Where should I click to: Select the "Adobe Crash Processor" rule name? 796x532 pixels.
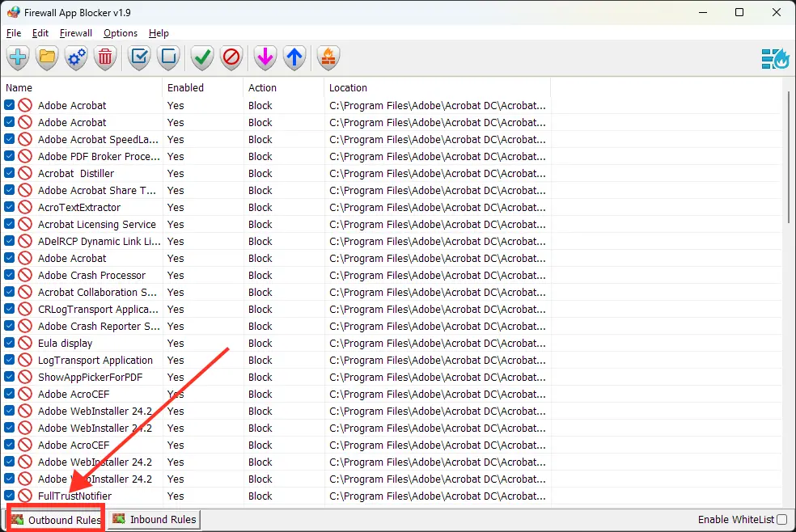coord(92,276)
